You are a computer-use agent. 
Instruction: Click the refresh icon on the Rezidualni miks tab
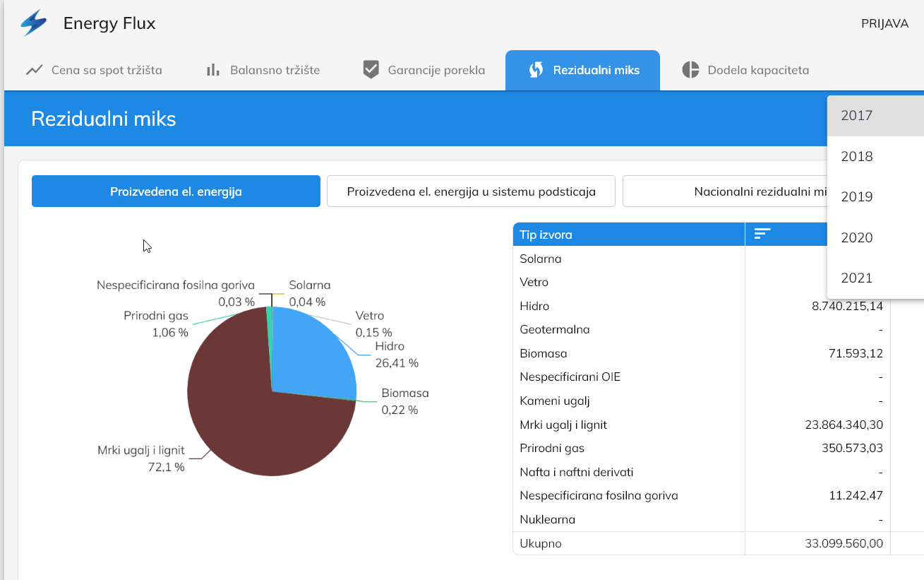pos(536,70)
